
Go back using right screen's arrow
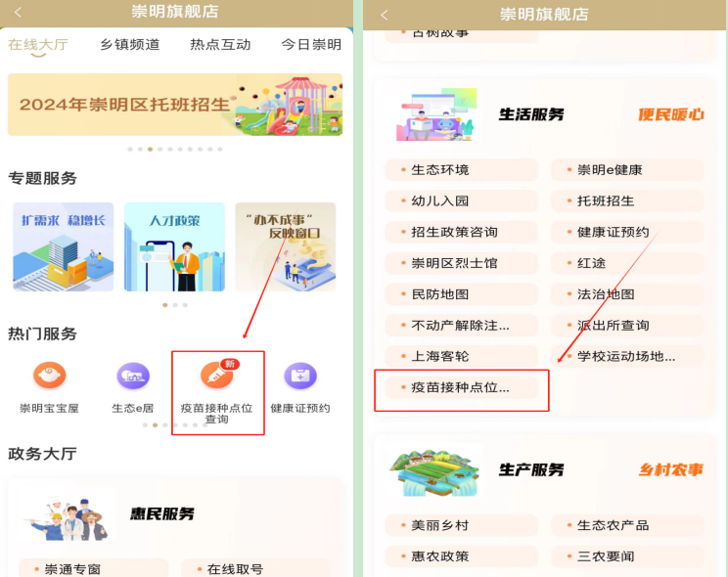[x=384, y=15]
